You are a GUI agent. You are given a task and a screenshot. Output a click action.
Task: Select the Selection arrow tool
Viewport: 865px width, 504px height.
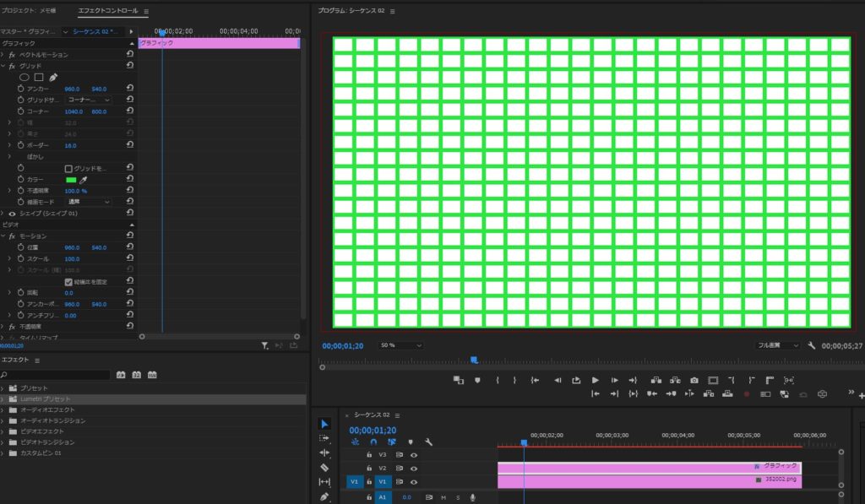324,424
